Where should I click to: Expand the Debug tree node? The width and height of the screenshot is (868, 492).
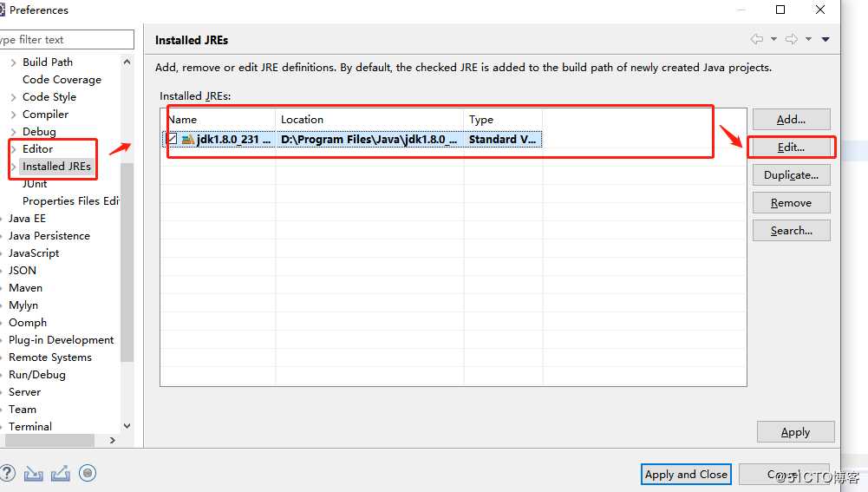pos(13,132)
